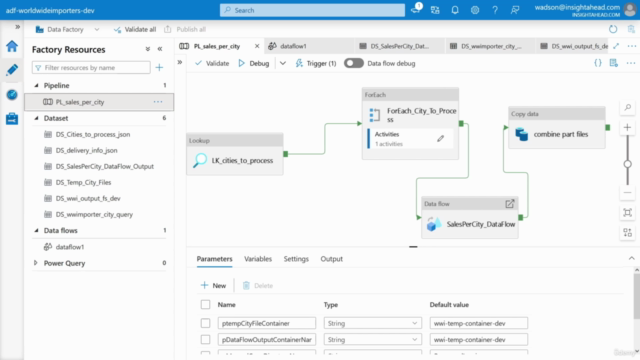Open the help question mark icon
Screen dimensions: 640x360
tap(495, 10)
